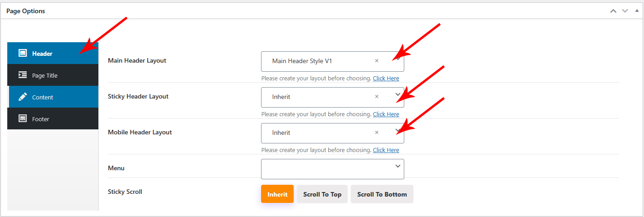Screen dimensions: 644x217
Task: Click the Footer tab icon
Action: point(23,118)
